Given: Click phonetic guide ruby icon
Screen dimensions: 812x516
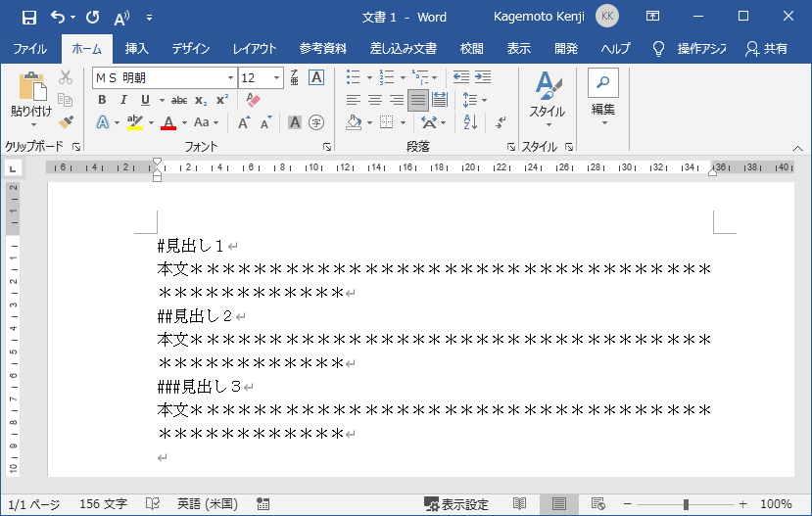Looking at the screenshot, I should 294,77.
